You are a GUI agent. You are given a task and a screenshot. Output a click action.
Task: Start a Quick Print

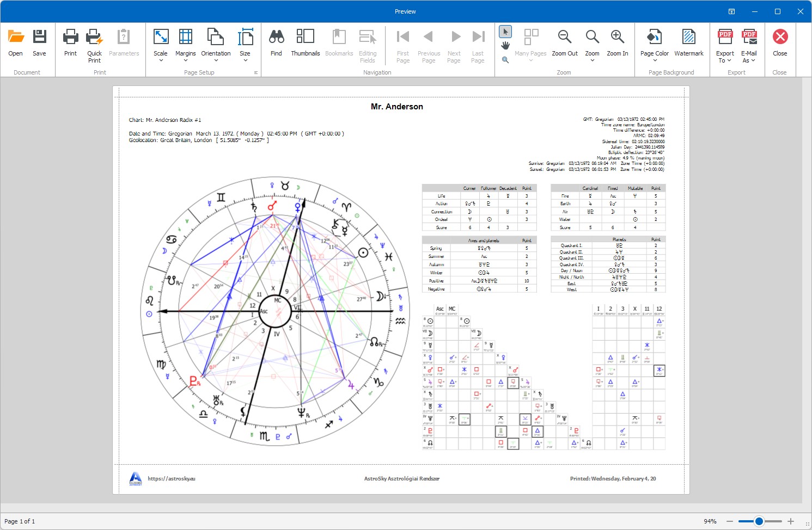(x=94, y=46)
